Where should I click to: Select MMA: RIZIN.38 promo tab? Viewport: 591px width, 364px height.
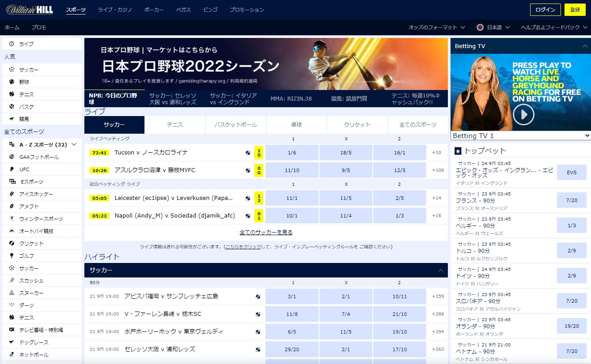[291, 99]
